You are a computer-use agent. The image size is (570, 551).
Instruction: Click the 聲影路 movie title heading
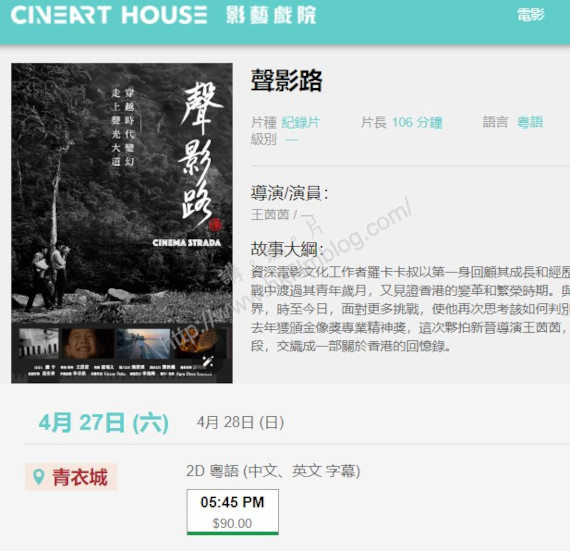pyautogui.click(x=286, y=80)
